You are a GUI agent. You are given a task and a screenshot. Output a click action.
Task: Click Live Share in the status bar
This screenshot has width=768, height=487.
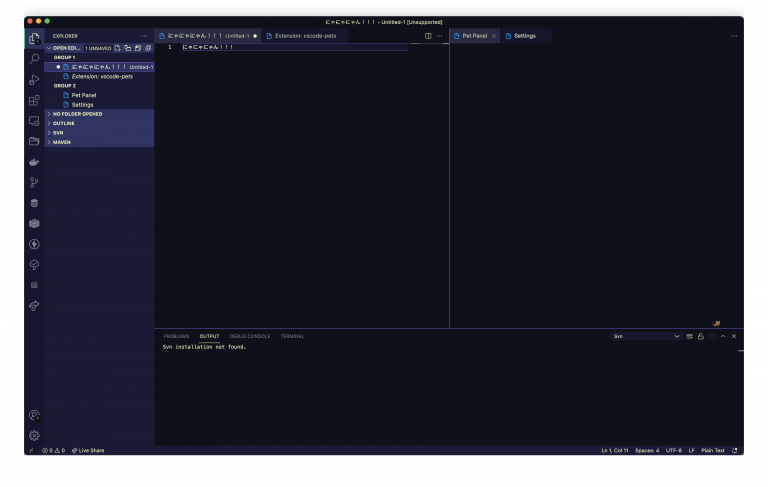(91, 451)
